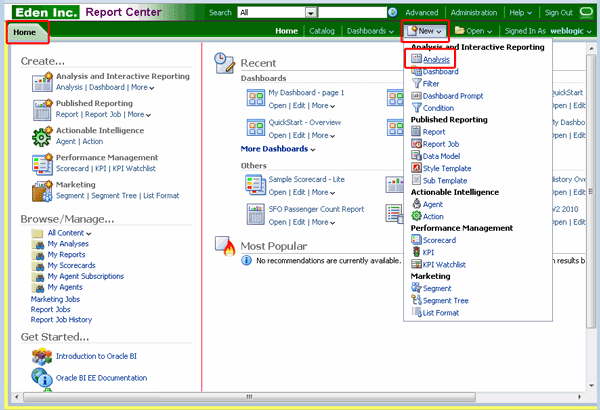Click the List Format icon in New menu

click(x=416, y=312)
